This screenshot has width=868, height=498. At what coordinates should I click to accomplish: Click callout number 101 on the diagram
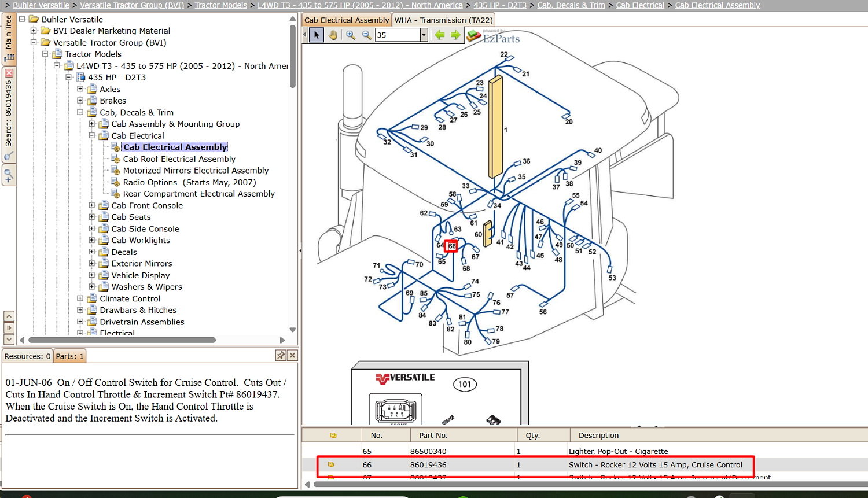(x=465, y=384)
